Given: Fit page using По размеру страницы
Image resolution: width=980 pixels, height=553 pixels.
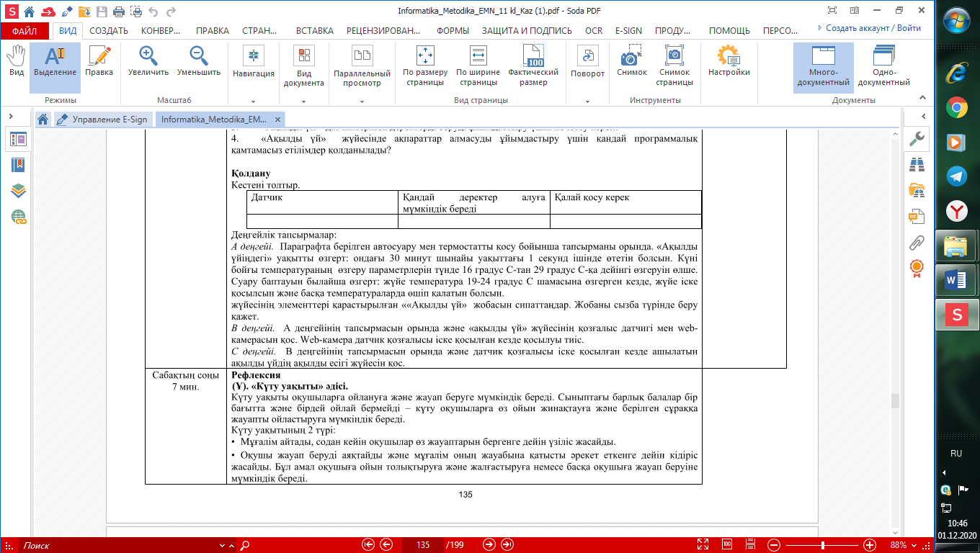Looking at the screenshot, I should point(424,66).
